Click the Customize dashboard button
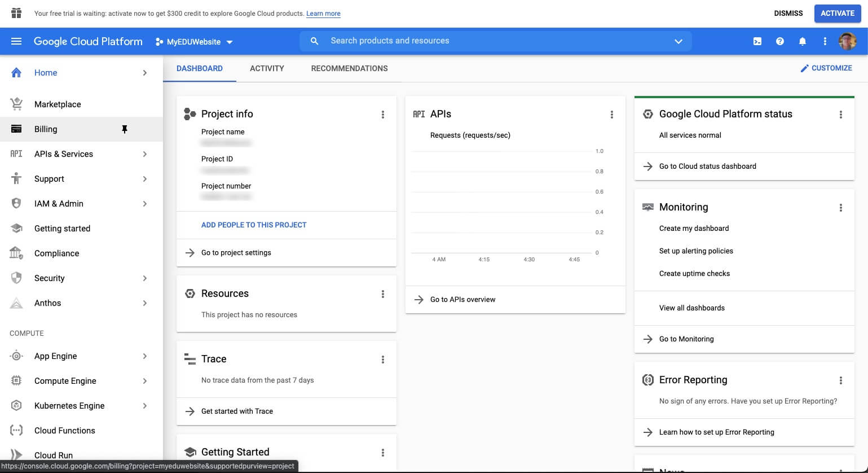The width and height of the screenshot is (868, 473). [x=826, y=68]
